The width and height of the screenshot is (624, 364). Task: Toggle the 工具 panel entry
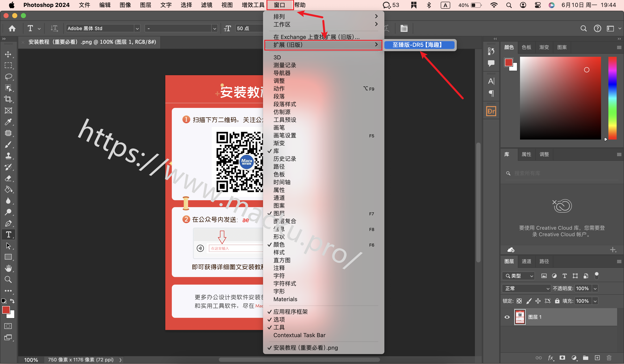click(x=323, y=327)
